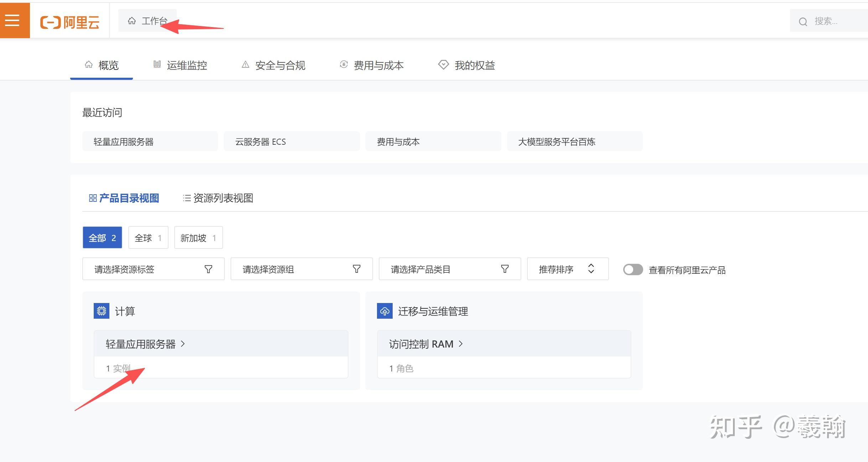Click the search magnifier icon
Screen dimensions: 868x462
(803, 21)
